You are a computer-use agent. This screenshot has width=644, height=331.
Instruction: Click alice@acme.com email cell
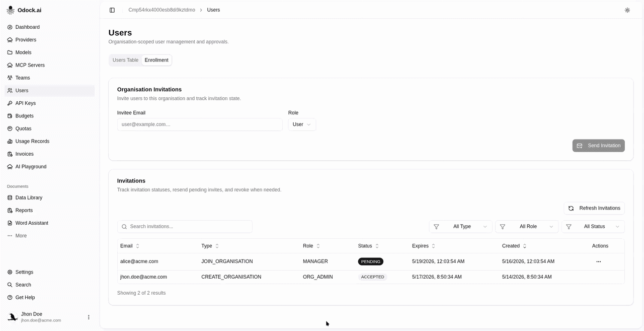click(139, 261)
